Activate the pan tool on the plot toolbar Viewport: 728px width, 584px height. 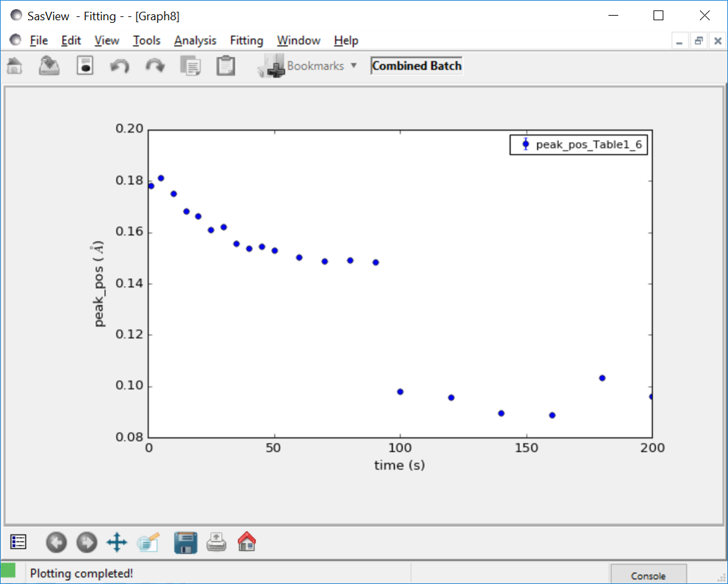point(116,542)
